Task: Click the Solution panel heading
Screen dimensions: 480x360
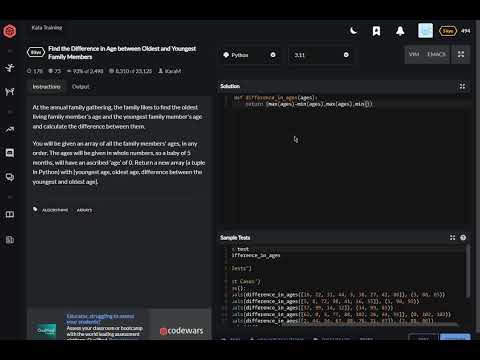Action: [x=230, y=86]
